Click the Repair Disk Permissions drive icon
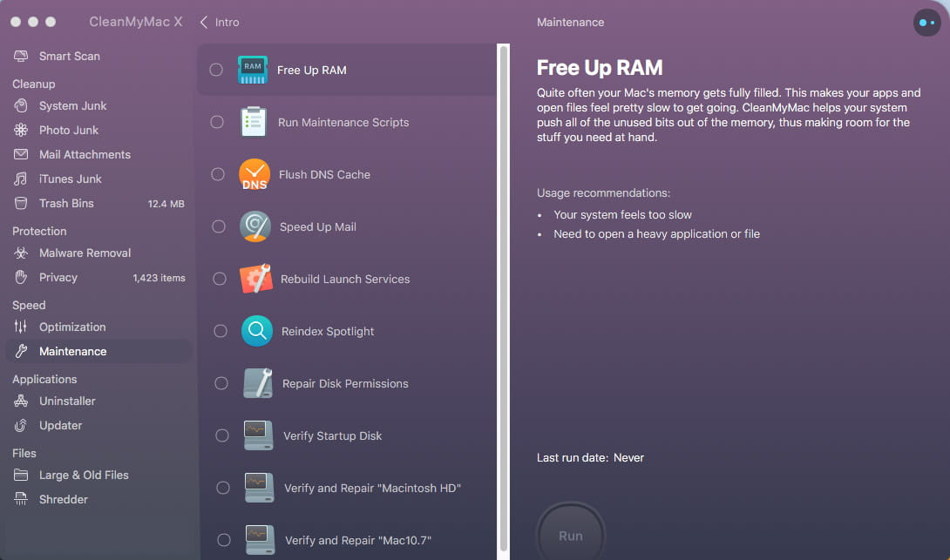The width and height of the screenshot is (950, 560). coord(258,383)
